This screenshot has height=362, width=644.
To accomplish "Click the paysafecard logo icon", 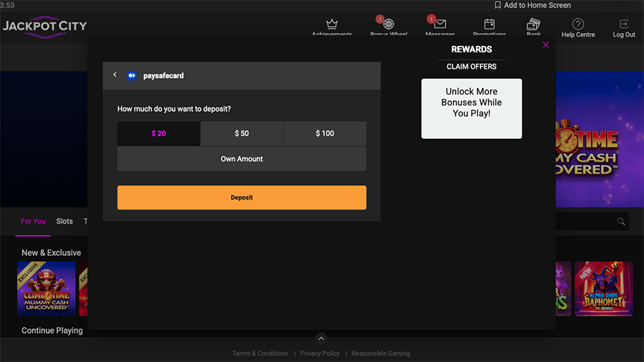I will click(x=132, y=76).
